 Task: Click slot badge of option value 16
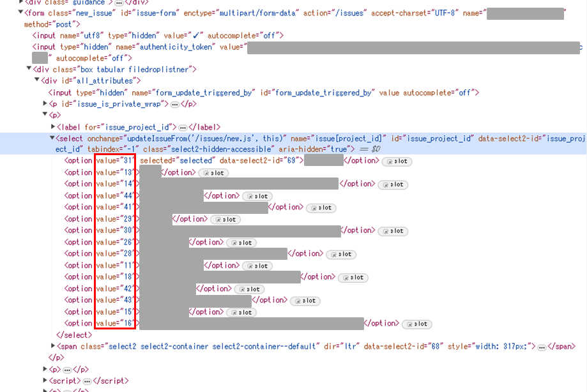416,324
